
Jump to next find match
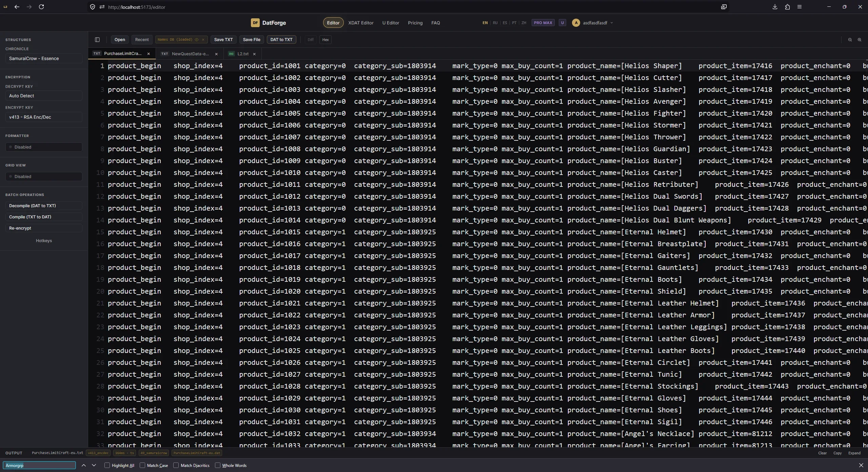(94, 465)
